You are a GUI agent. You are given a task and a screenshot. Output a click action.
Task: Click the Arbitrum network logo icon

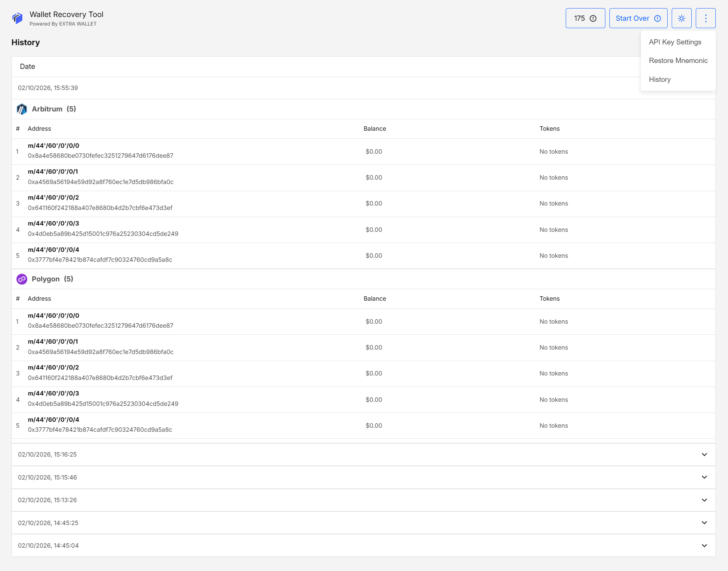(22, 109)
